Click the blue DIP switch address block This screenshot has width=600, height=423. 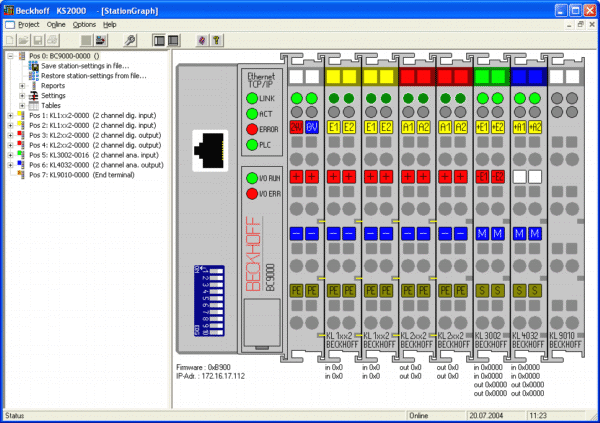tap(209, 301)
